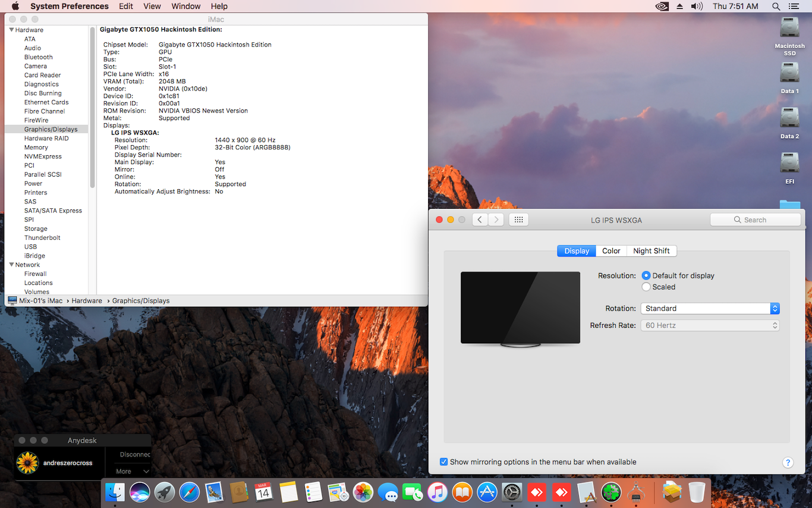
Task: Open Contacts book icon in dock
Action: pos(239,492)
